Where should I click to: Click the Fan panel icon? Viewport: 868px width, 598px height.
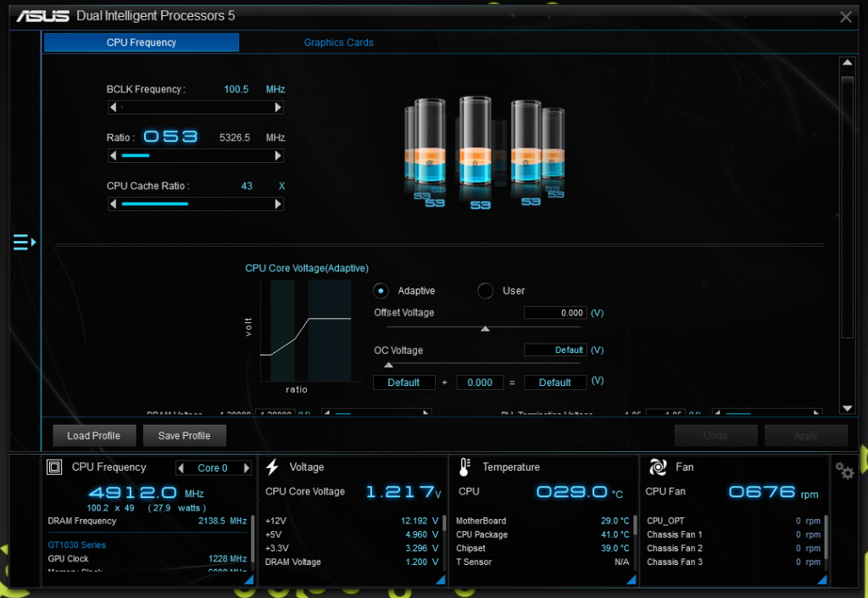click(658, 467)
